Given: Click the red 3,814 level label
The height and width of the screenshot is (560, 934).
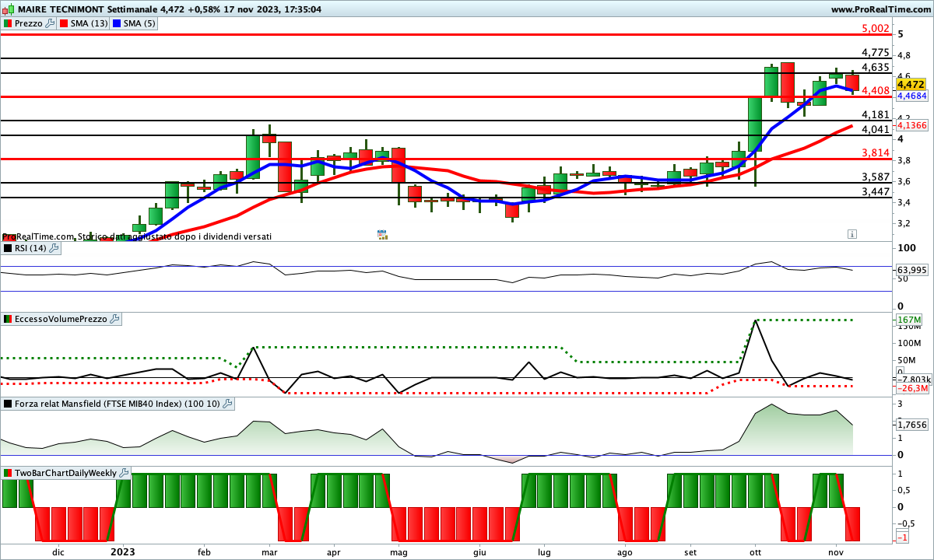Looking at the screenshot, I should click(x=876, y=153).
